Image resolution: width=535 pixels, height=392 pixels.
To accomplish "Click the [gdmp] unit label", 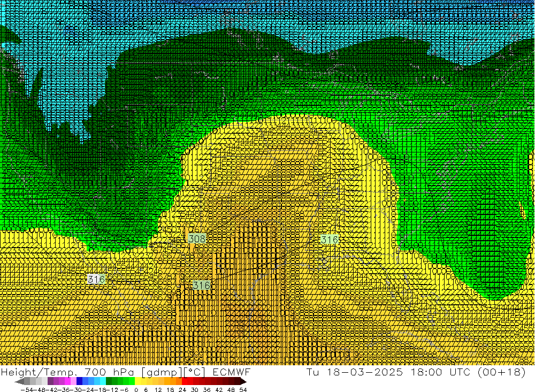I will click(162, 372).
